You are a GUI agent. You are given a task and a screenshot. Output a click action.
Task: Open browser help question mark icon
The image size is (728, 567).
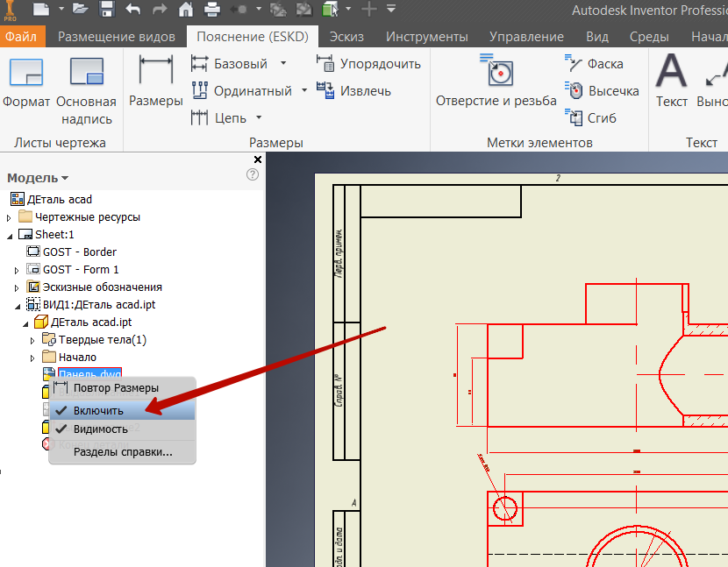pyautogui.click(x=253, y=174)
